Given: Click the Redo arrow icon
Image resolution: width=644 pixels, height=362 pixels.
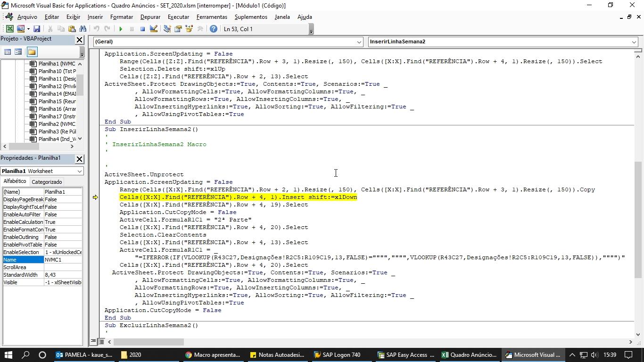Looking at the screenshot, I should pos(107,29).
